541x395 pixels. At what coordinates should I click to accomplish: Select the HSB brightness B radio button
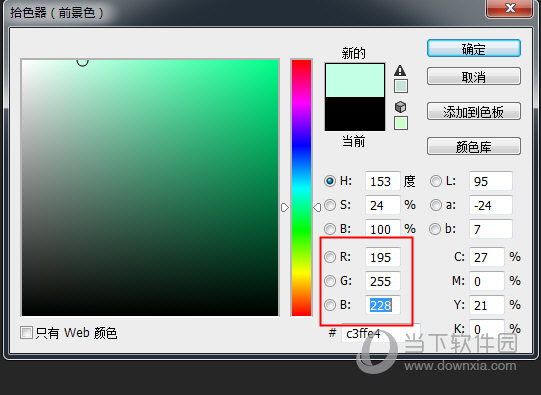point(330,229)
